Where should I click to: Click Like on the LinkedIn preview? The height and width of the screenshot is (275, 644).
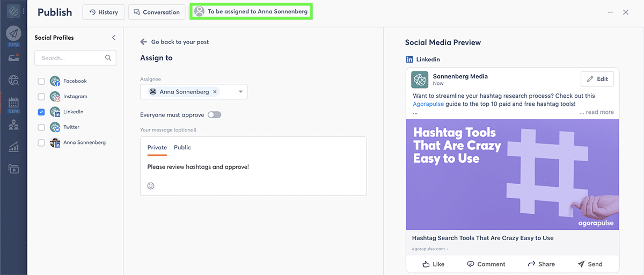pyautogui.click(x=433, y=264)
